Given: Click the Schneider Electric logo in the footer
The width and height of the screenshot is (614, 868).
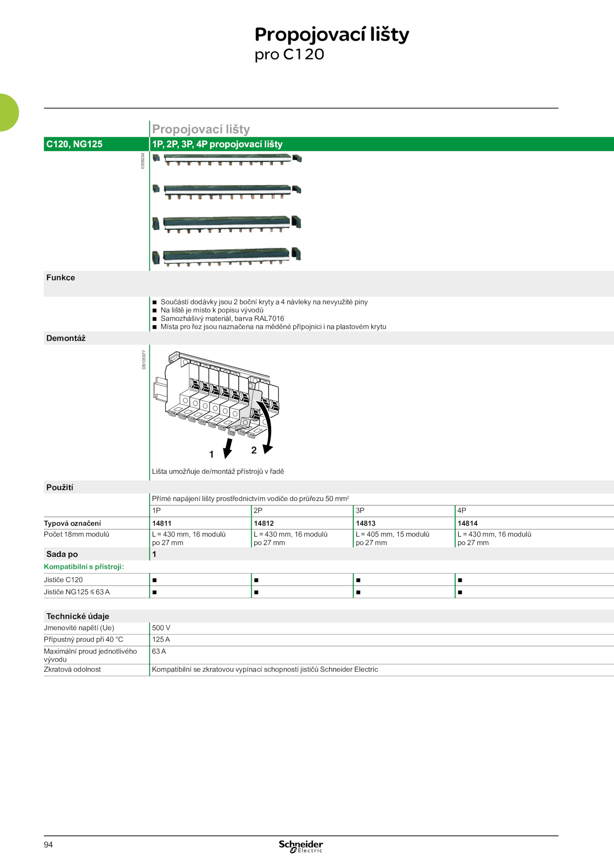Looking at the screenshot, I should click(x=301, y=846).
